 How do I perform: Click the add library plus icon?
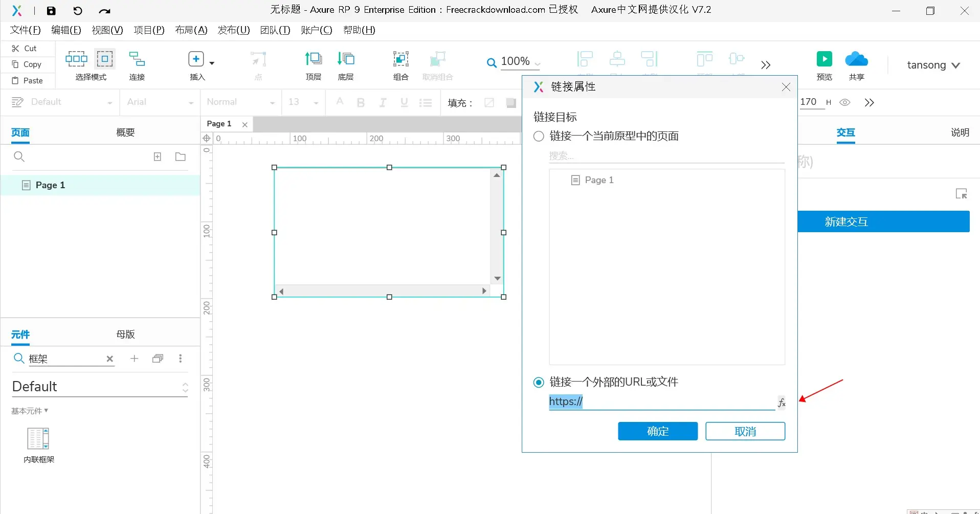coord(134,359)
